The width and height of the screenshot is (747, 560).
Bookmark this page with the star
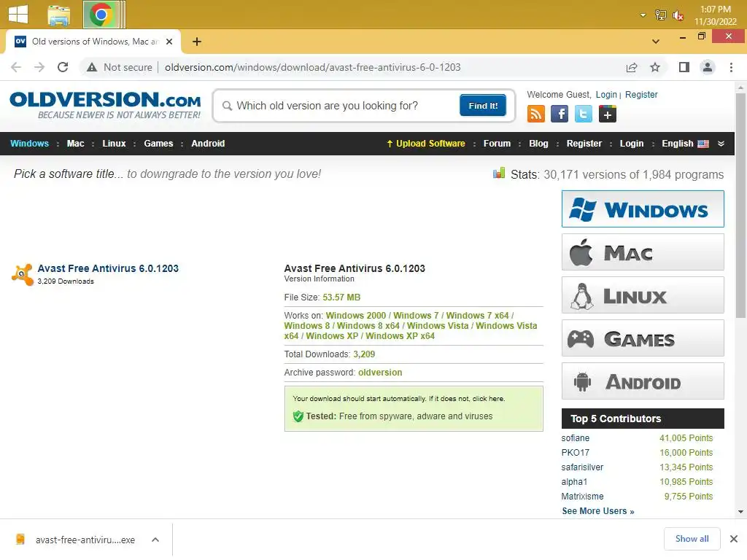coord(655,67)
